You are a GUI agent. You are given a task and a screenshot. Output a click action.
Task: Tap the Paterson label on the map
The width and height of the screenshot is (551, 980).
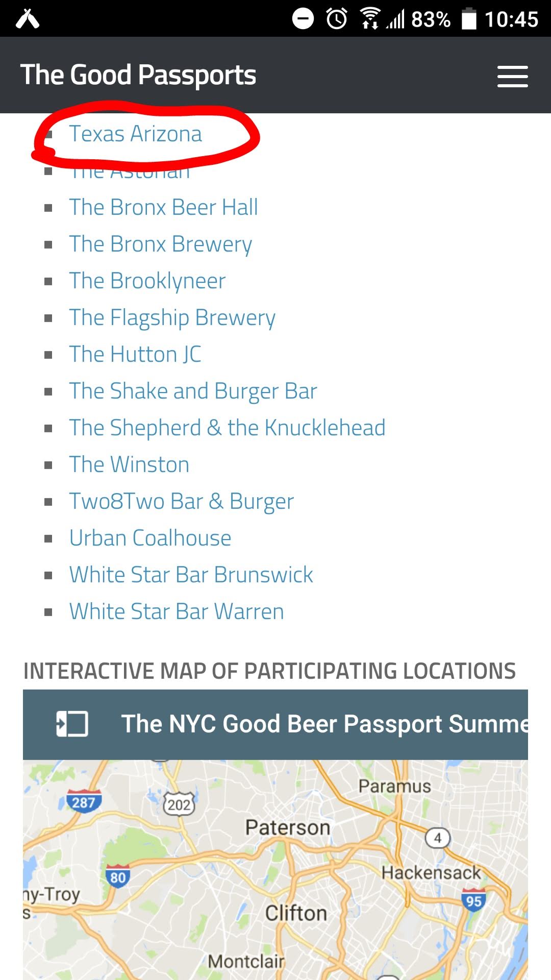(288, 827)
